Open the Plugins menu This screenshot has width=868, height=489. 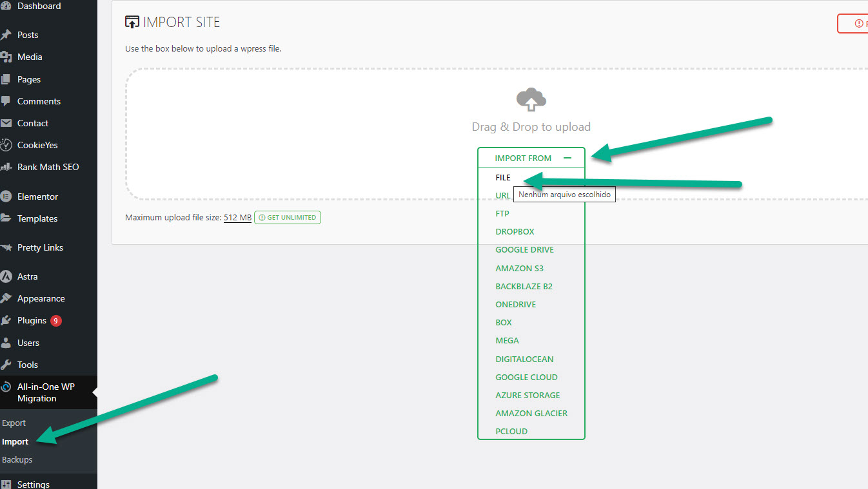point(32,320)
